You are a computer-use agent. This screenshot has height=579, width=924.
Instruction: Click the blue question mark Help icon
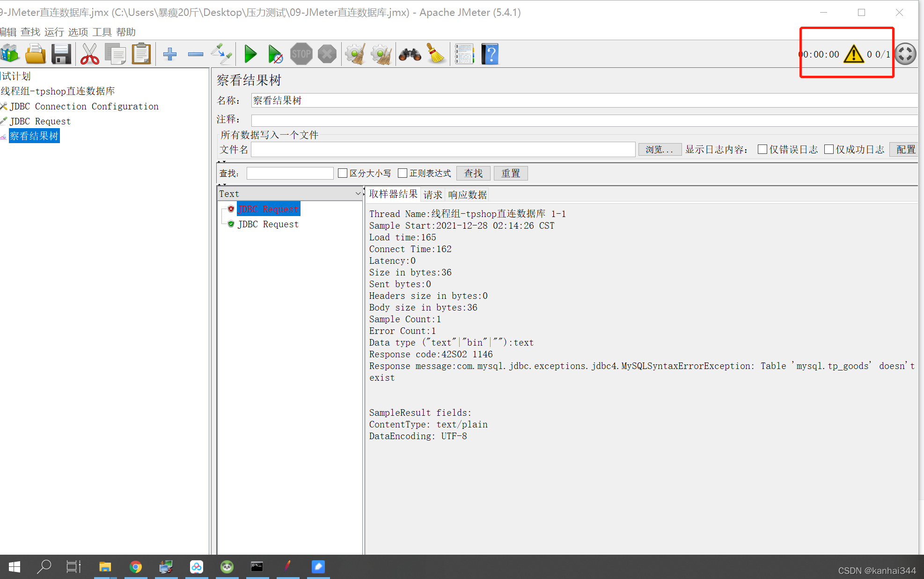click(x=490, y=54)
